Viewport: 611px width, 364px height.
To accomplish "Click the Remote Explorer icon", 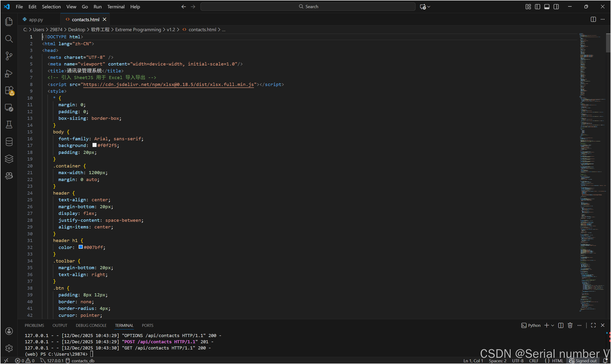I will [9, 108].
